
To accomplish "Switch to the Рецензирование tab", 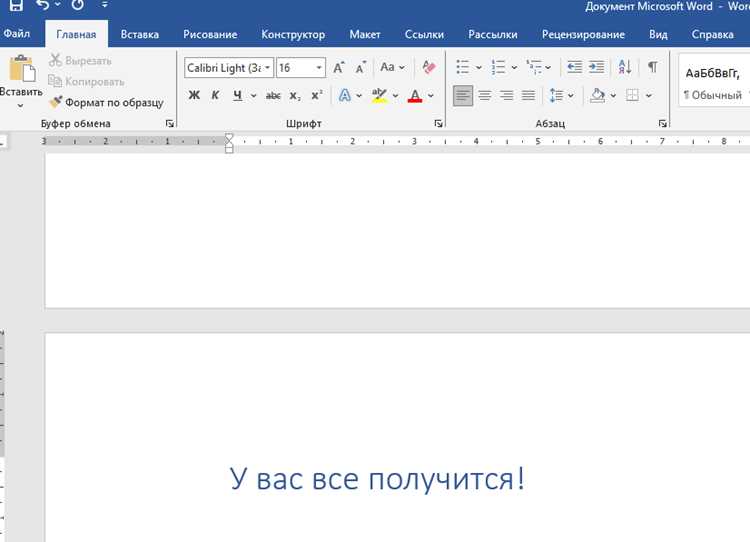I will pos(583,34).
